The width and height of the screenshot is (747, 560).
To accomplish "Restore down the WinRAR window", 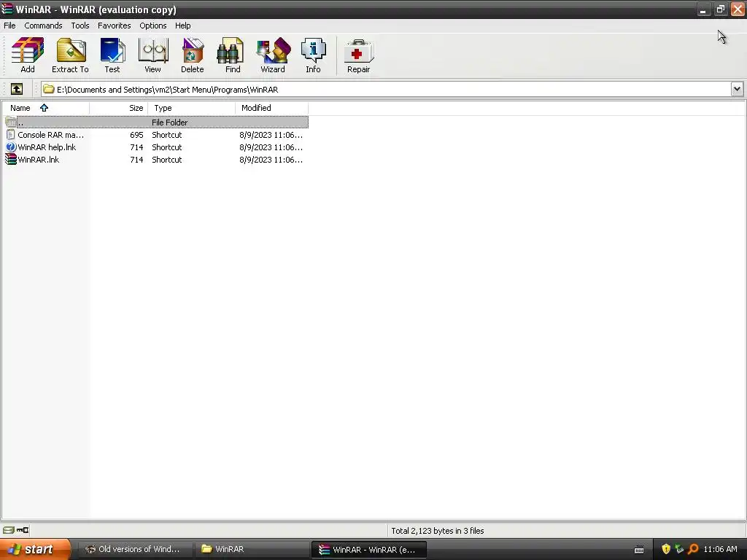I will (720, 9).
